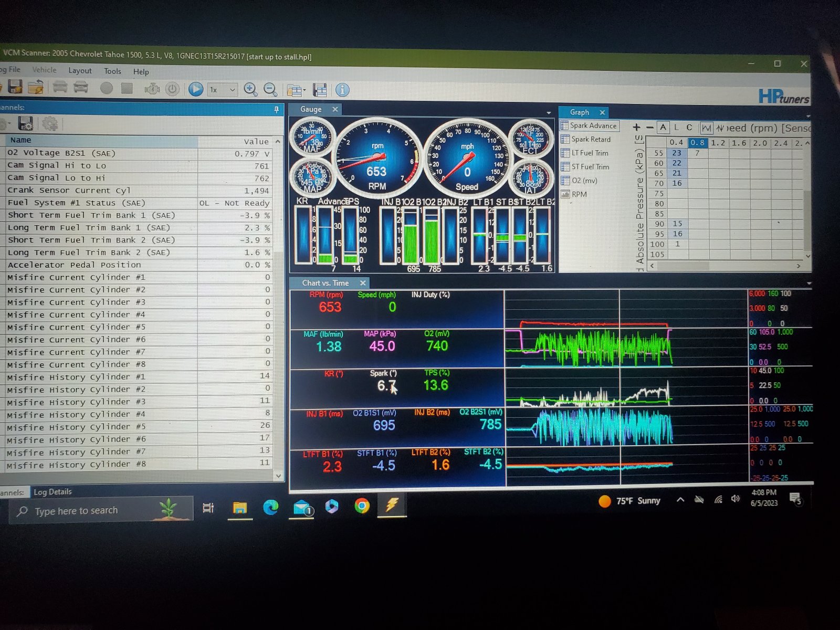
Task: Select RPM histogram in the graph list
Action: pos(574,194)
